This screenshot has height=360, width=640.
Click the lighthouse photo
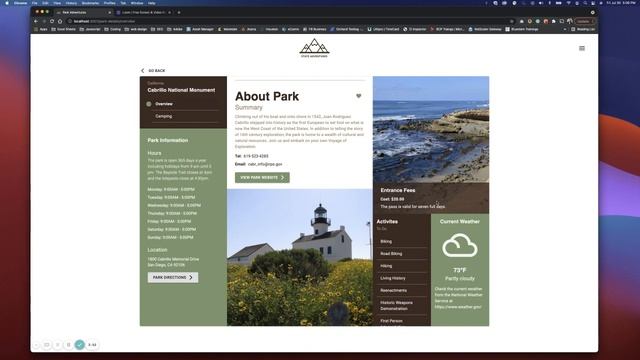pos(300,257)
